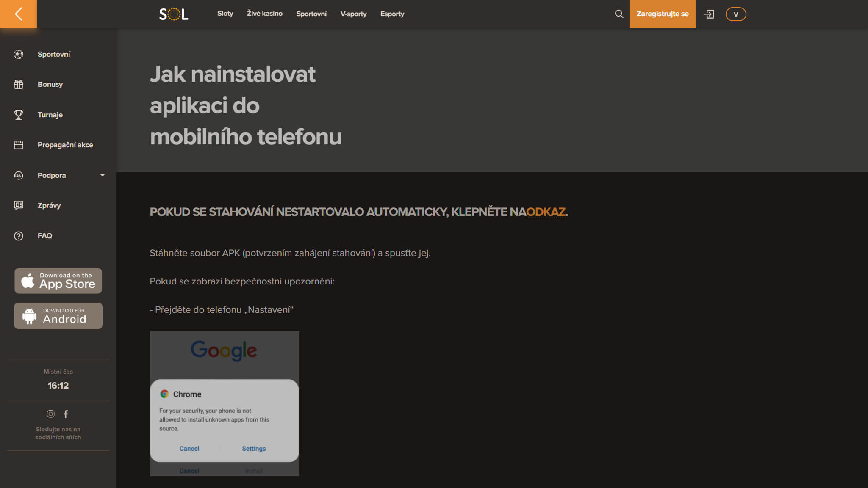The width and height of the screenshot is (868, 488).
Task: Open Sloty in top navigation
Action: tap(225, 14)
